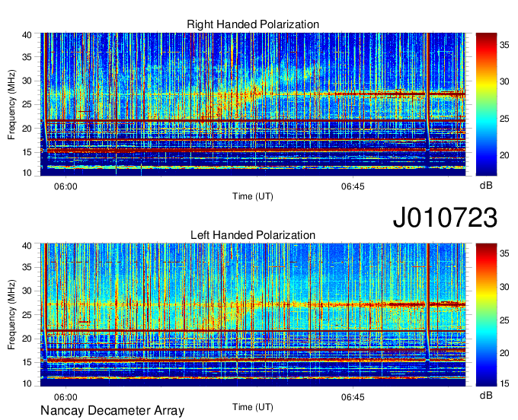Click the '06:00' tick on bottom plot
518x420 pixels.
pos(66,397)
